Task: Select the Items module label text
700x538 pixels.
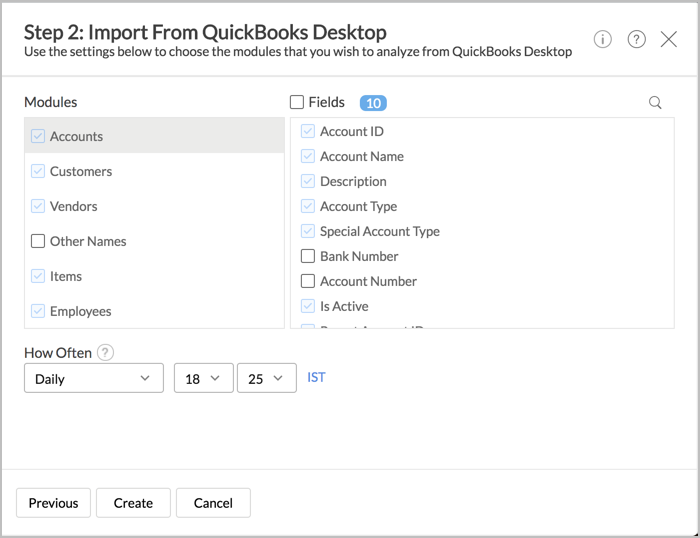Action: (x=66, y=276)
